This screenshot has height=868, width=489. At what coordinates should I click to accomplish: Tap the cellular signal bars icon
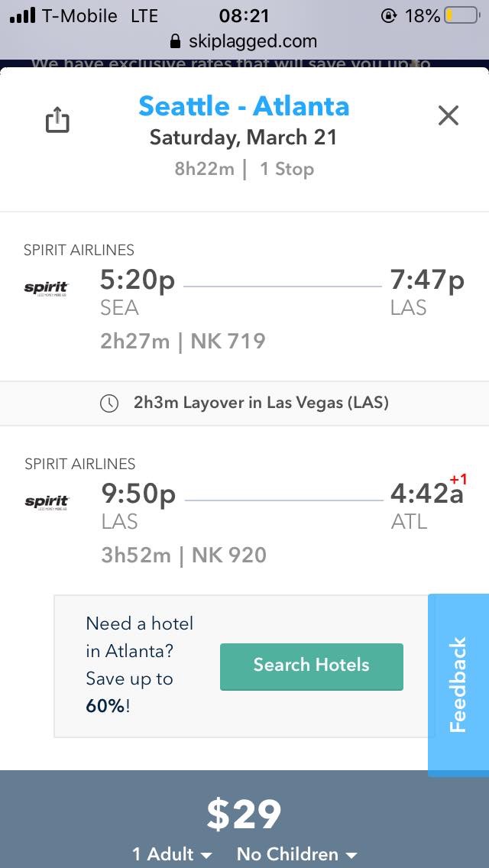(22, 15)
